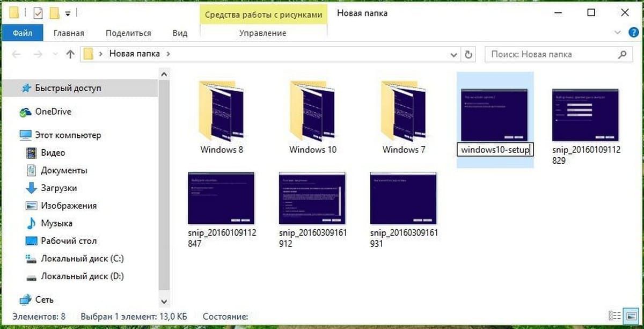Open the address bar history dropdown
Screen dimensions: 644x329
pyautogui.click(x=454, y=54)
